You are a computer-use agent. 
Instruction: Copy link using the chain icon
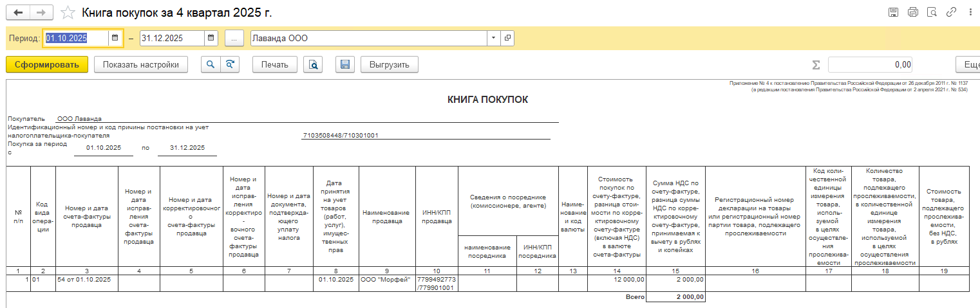(950, 12)
